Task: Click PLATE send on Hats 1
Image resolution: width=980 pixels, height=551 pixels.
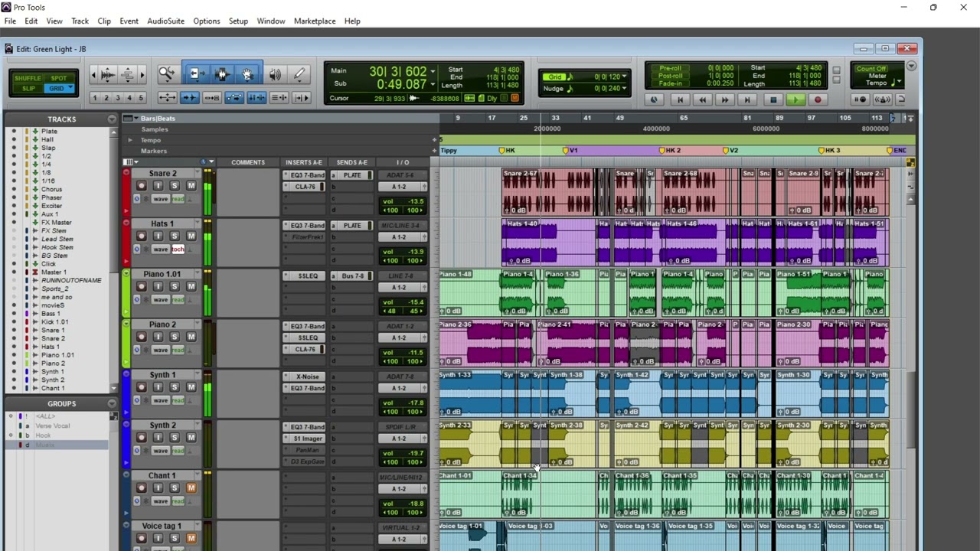Action: [352, 226]
